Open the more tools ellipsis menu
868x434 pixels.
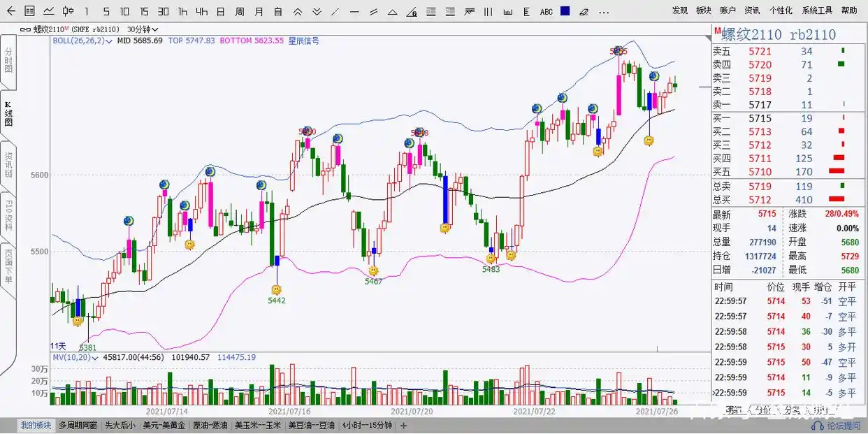click(604, 11)
